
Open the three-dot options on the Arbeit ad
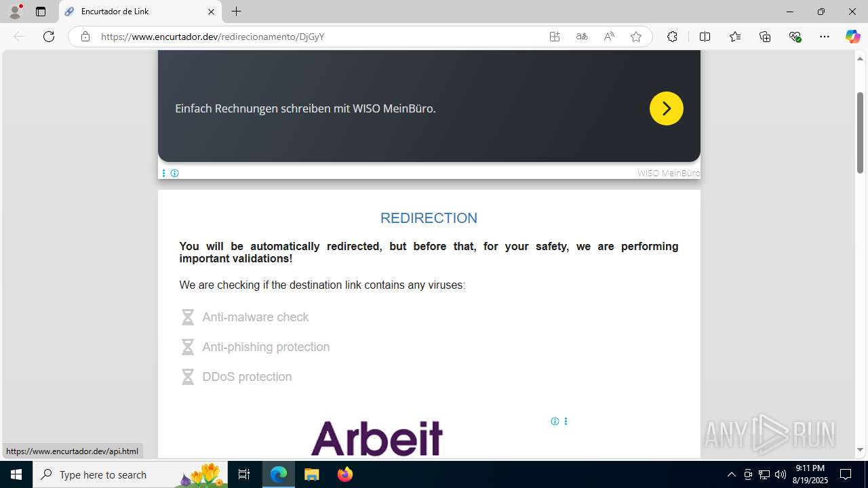566,422
